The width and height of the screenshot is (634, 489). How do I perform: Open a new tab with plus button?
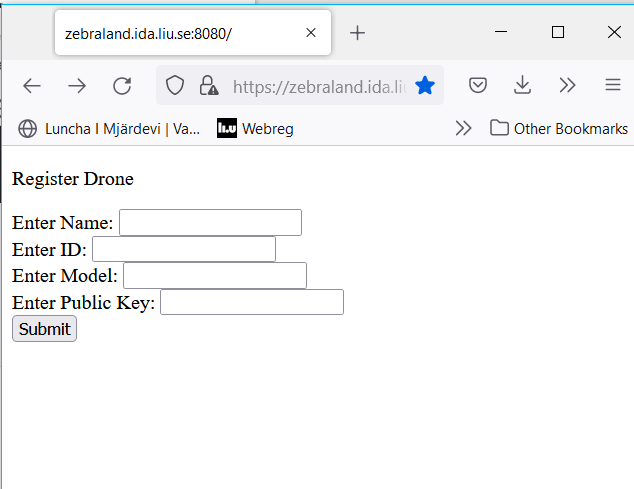tap(357, 33)
